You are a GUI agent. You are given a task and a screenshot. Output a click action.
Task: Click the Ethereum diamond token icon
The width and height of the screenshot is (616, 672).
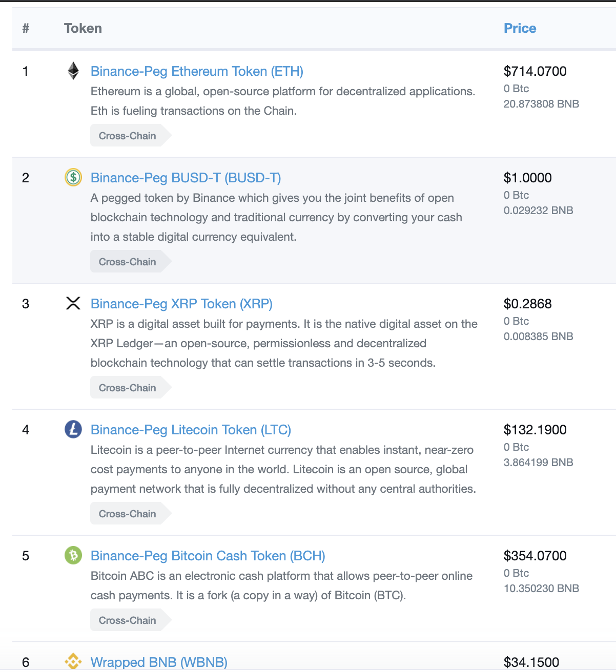coord(73,71)
